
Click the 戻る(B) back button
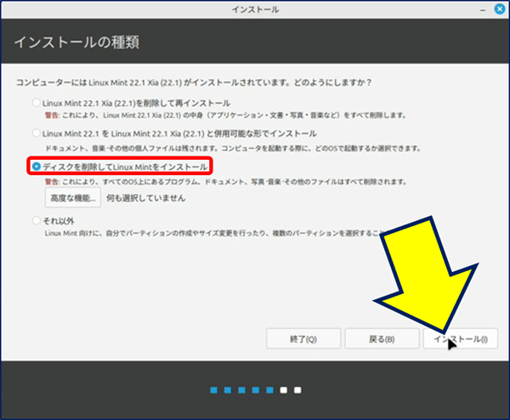coord(382,339)
